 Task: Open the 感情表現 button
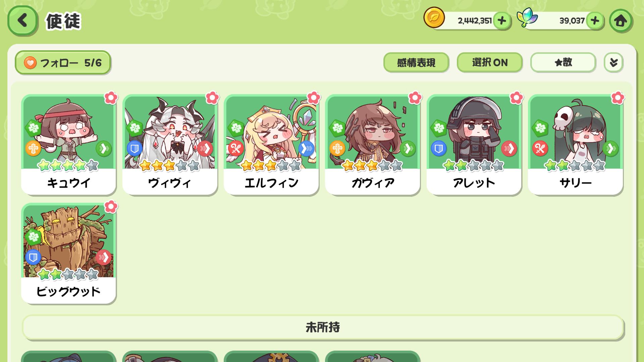pos(416,62)
